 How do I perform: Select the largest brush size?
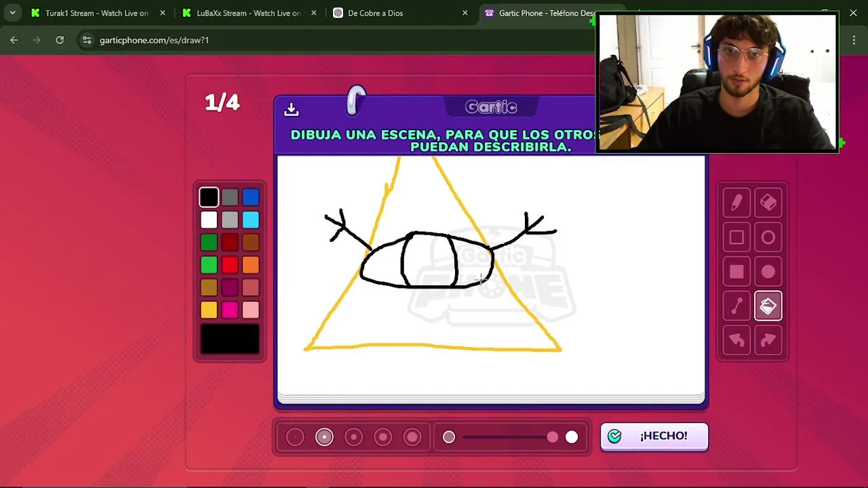pos(412,437)
